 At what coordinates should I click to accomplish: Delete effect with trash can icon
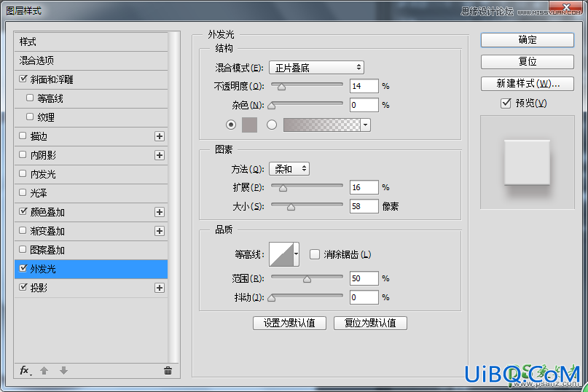point(168,371)
